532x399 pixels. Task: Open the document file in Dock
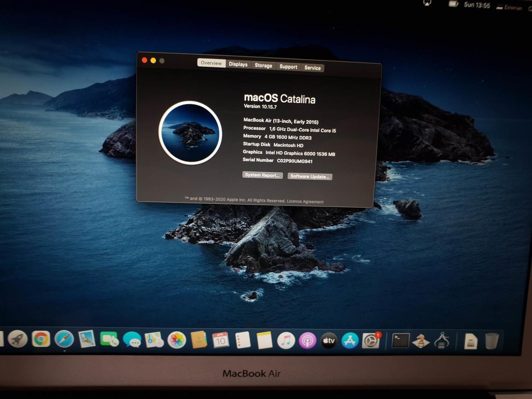point(471,341)
